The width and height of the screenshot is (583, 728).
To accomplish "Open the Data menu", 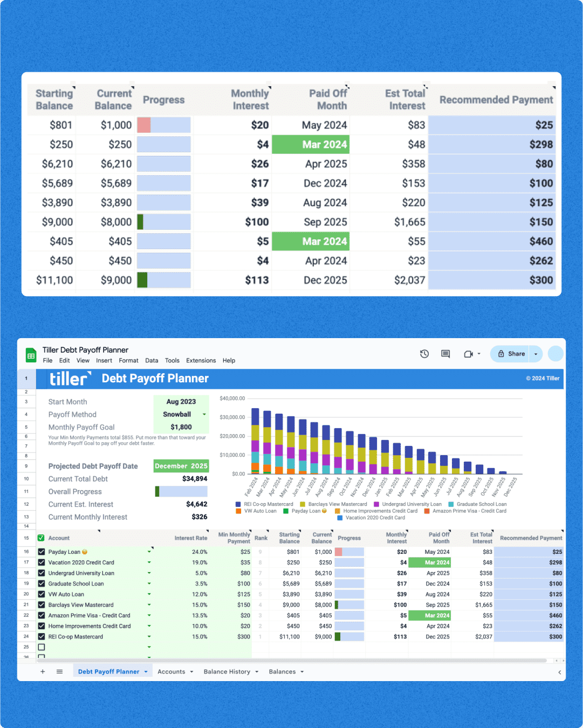I will pyautogui.click(x=152, y=360).
